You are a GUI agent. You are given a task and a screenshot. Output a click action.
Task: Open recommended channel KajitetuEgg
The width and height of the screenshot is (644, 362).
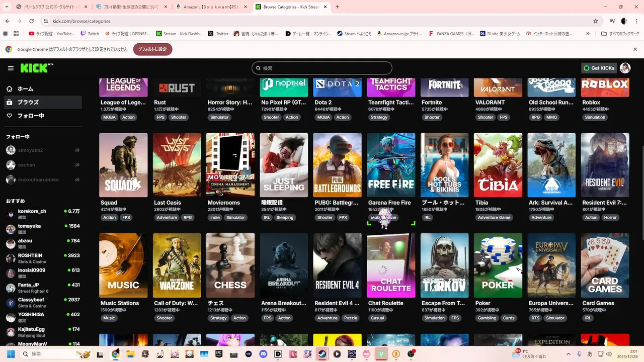(x=43, y=332)
